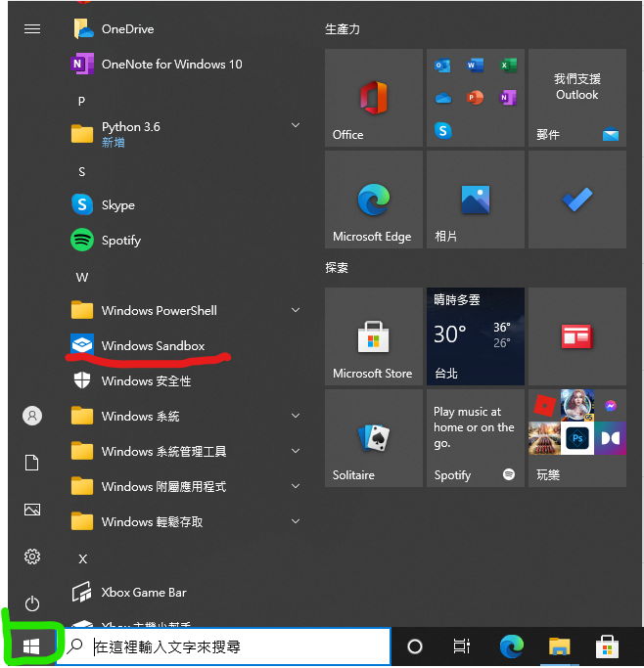Open the Solitaire tile

(x=373, y=438)
